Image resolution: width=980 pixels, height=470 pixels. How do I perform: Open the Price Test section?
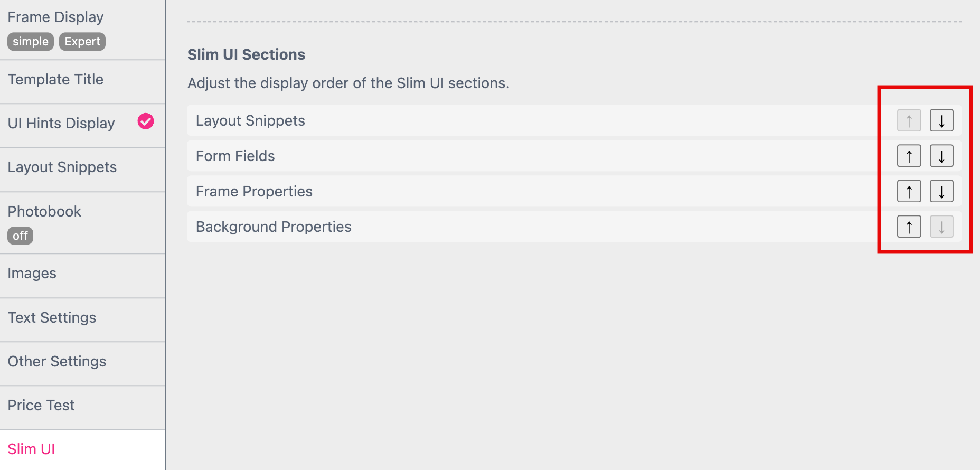[41, 405]
